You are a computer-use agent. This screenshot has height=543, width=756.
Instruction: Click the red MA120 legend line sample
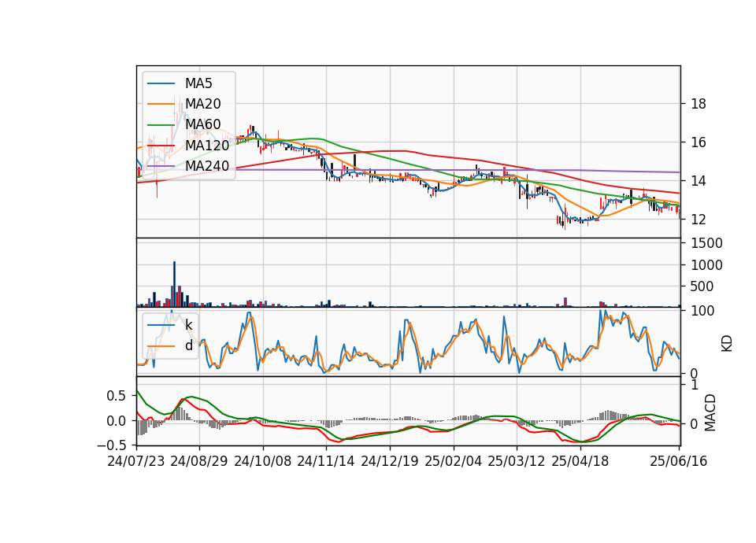pyautogui.click(x=161, y=146)
